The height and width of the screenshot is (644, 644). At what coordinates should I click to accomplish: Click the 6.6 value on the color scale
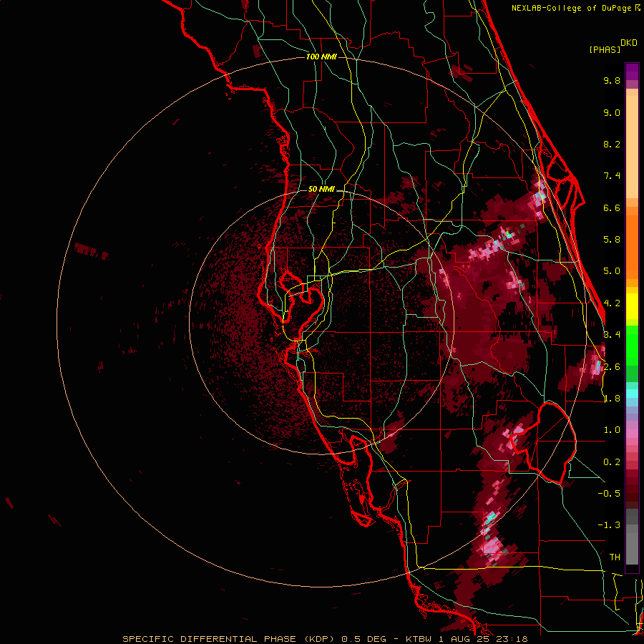point(612,208)
